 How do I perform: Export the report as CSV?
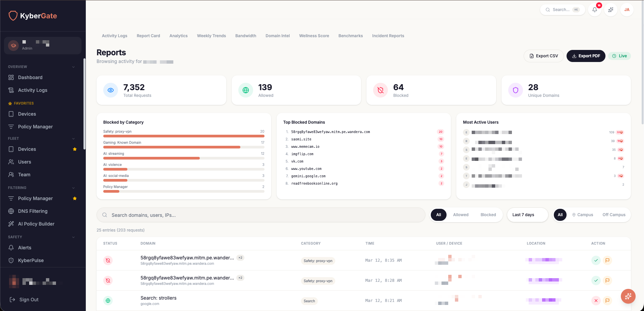543,56
